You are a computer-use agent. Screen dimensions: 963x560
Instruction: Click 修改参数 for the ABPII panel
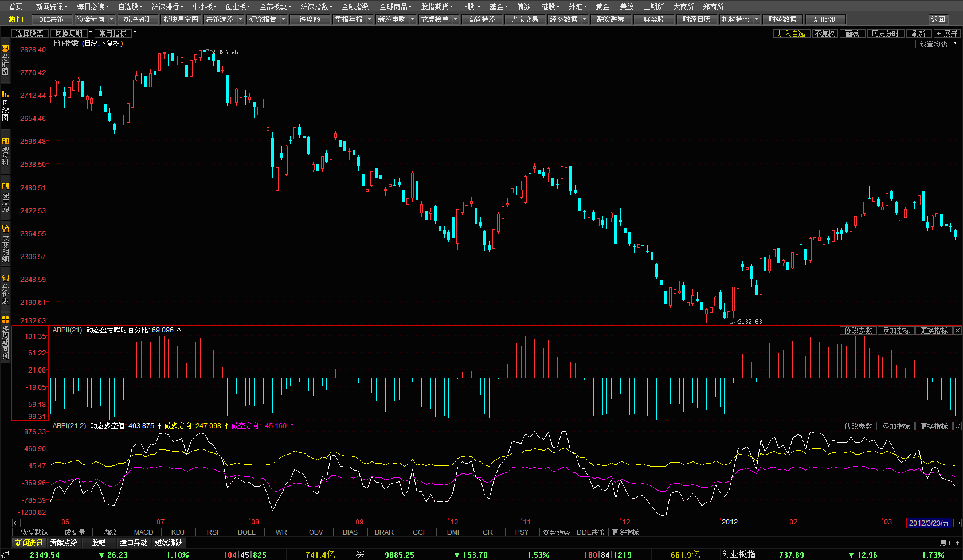[x=858, y=331]
